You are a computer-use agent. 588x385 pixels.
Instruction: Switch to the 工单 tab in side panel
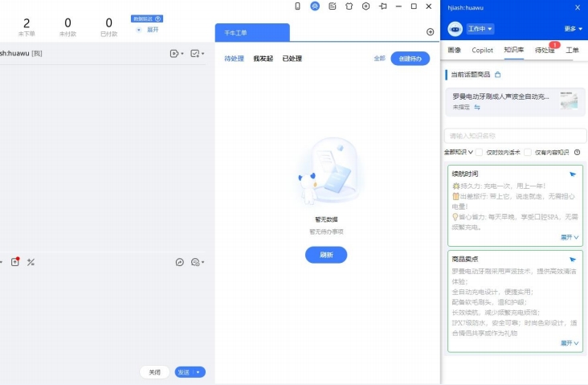[x=572, y=51]
